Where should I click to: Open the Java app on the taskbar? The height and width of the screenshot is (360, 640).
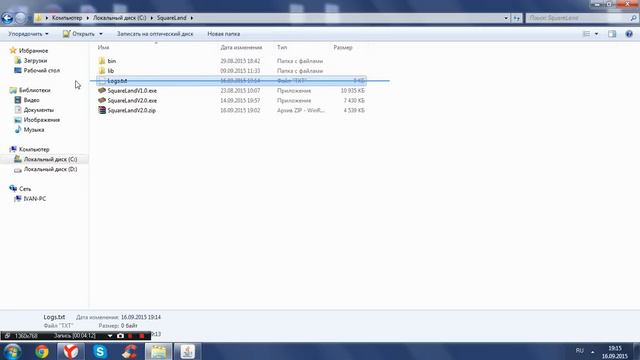pos(188,351)
